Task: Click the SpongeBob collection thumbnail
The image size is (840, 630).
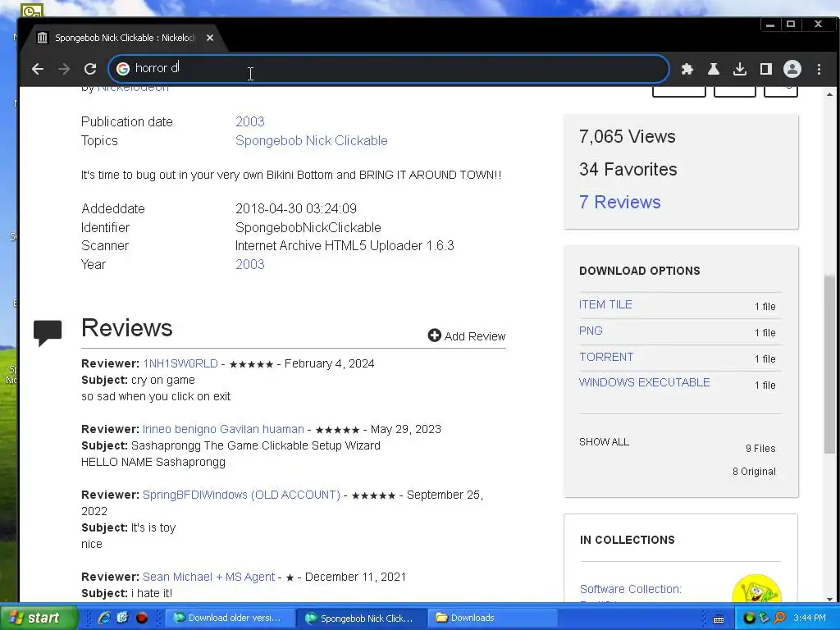Action: [x=756, y=589]
